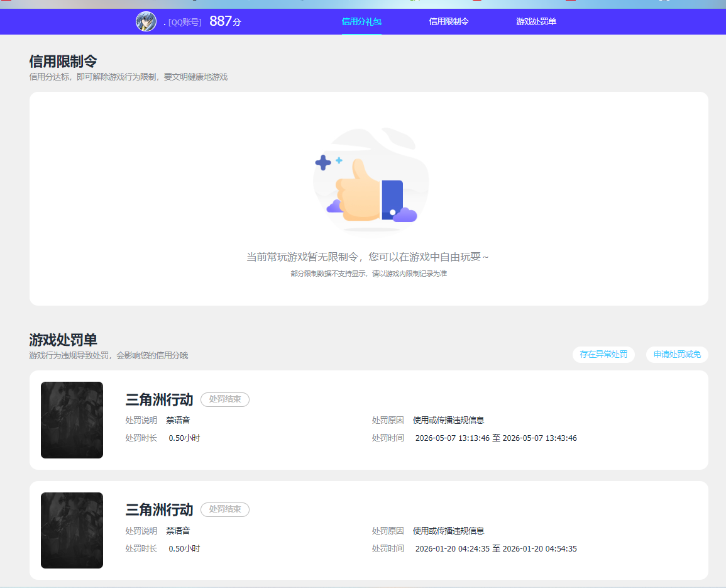Click 存在异常处罚 button
The height and width of the screenshot is (588, 726).
tap(603, 355)
